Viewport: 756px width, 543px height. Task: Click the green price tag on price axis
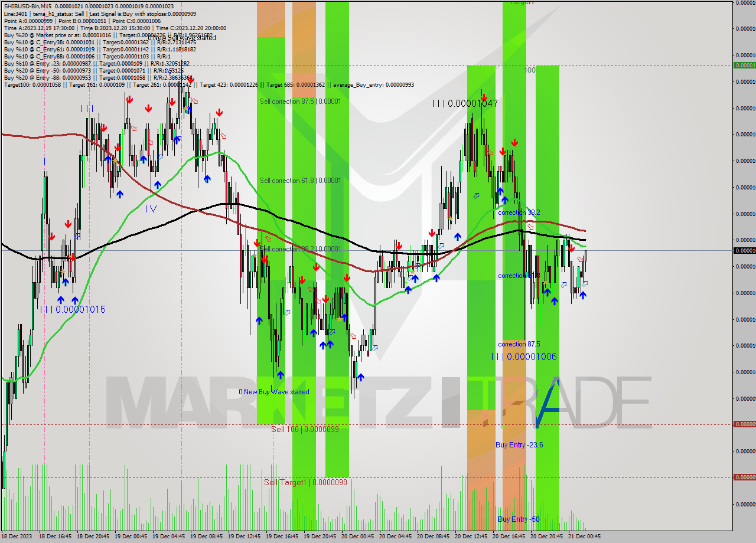pos(744,66)
